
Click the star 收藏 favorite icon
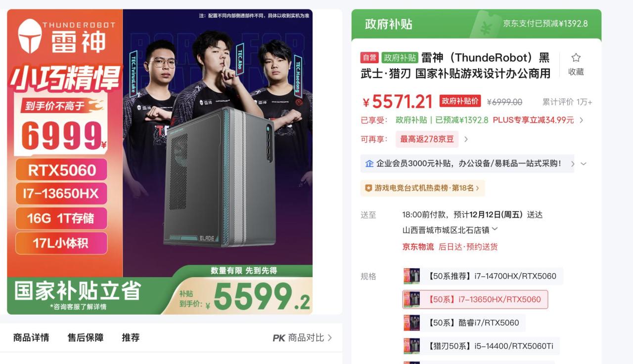pyautogui.click(x=576, y=58)
